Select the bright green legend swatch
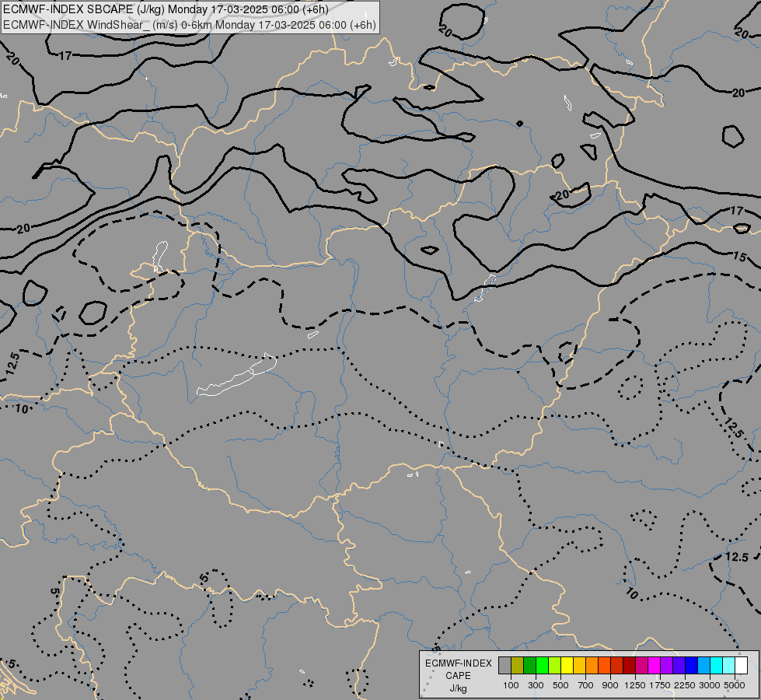Screen dimensions: 761x700 tap(542, 666)
